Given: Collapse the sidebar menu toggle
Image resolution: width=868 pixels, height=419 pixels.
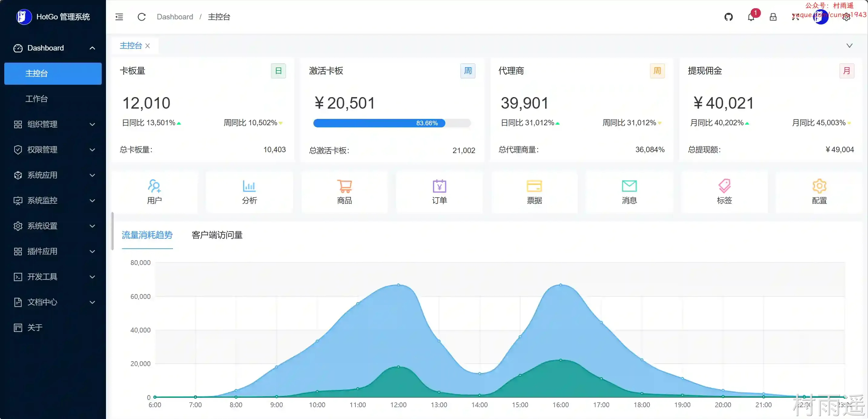Looking at the screenshot, I should tap(119, 17).
